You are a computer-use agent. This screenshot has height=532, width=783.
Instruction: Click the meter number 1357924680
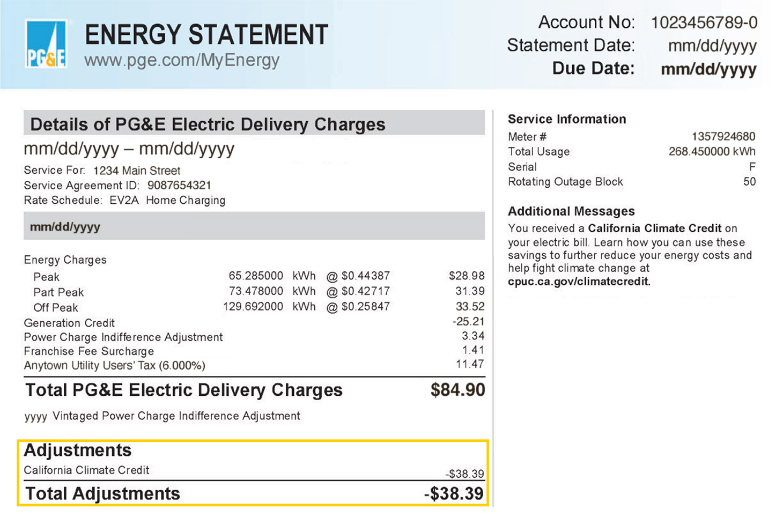point(723,137)
